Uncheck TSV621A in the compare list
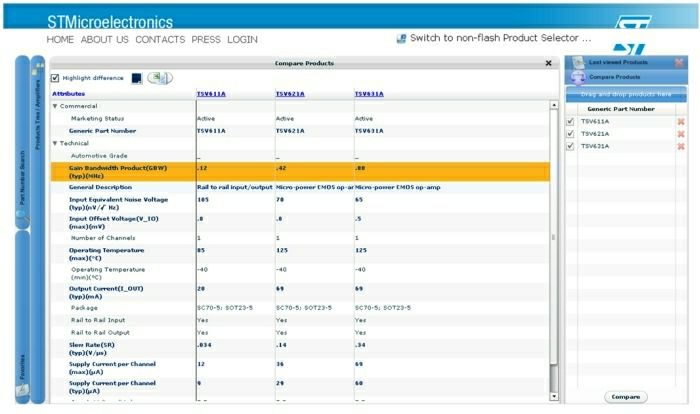 [570, 134]
